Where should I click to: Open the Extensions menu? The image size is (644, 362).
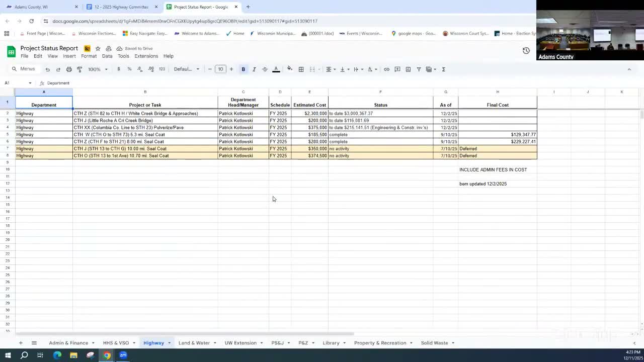coord(146,56)
